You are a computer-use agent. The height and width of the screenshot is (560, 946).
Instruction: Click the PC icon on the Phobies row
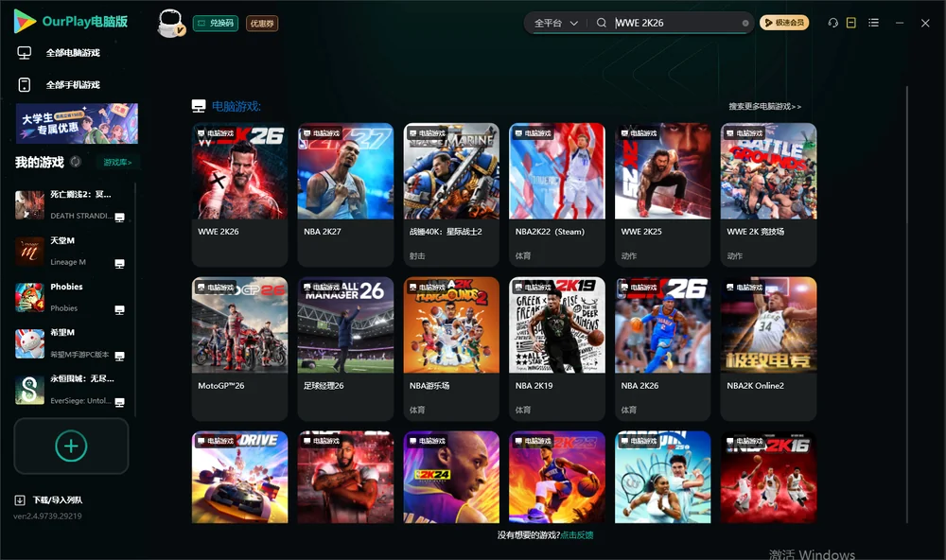point(119,310)
